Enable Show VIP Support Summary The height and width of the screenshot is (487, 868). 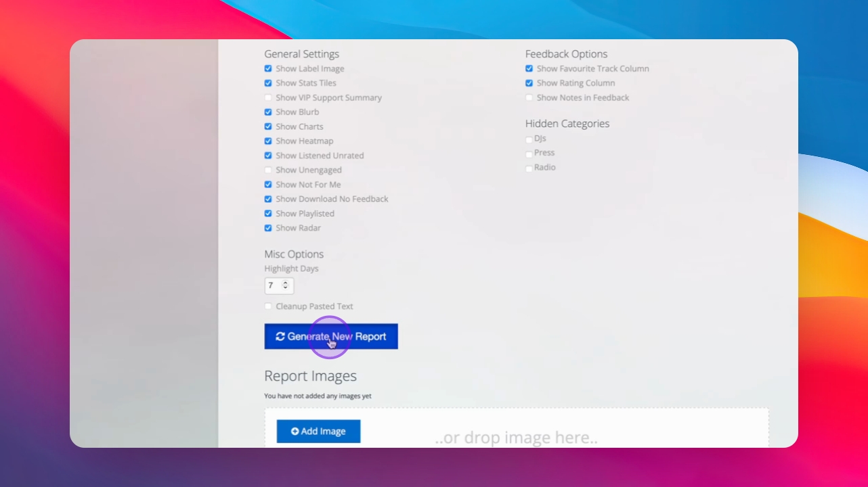pyautogui.click(x=268, y=98)
